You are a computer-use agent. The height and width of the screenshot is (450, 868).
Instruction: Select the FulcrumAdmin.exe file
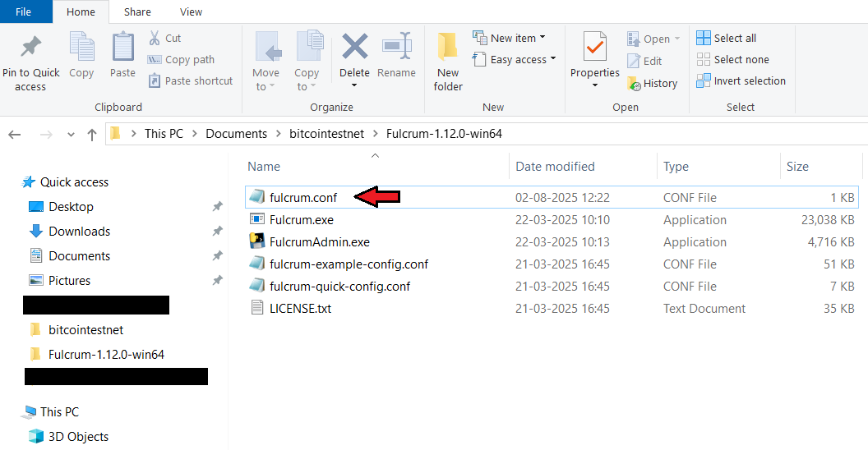point(552,241)
